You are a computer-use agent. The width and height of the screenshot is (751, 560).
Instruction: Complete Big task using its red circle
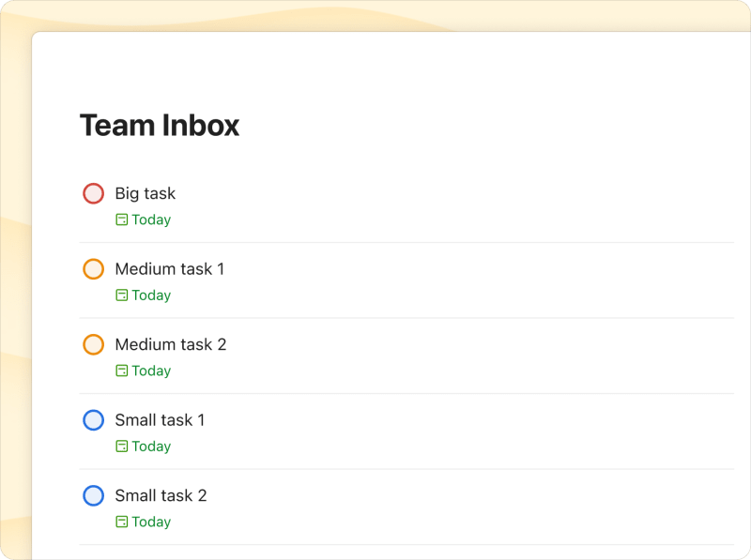coord(93,193)
